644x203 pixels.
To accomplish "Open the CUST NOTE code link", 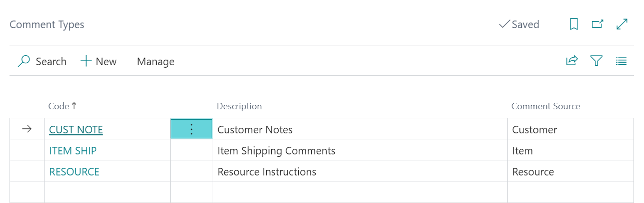I will [76, 130].
